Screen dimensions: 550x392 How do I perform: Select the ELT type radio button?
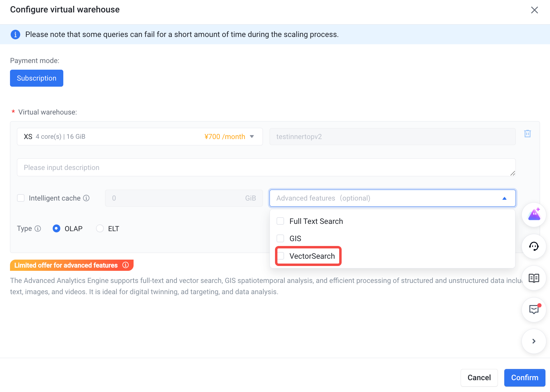[x=100, y=228]
